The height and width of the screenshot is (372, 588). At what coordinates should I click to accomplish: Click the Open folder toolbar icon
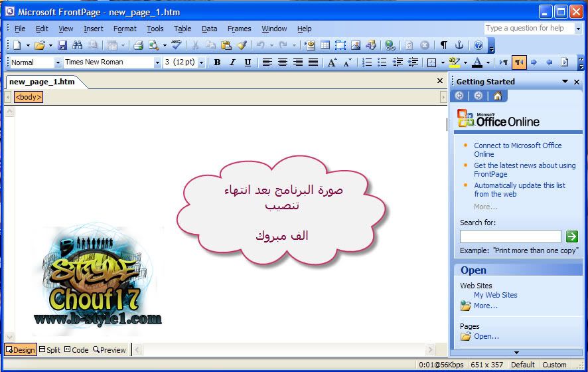[39, 45]
